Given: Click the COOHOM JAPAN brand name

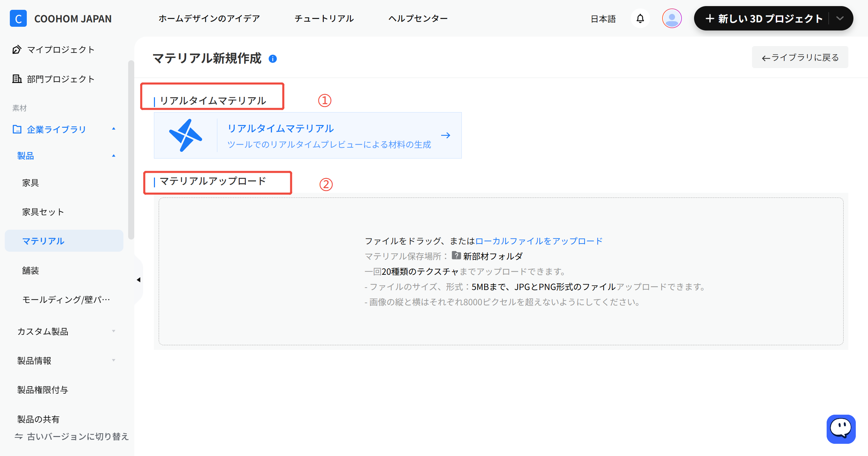Looking at the screenshot, I should (x=73, y=19).
